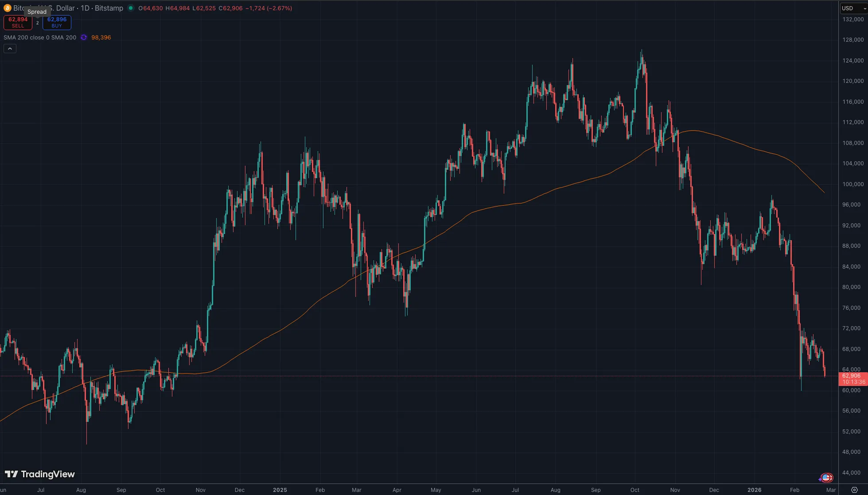Click the US flag economic event marker
868x495 pixels.
pos(827,477)
